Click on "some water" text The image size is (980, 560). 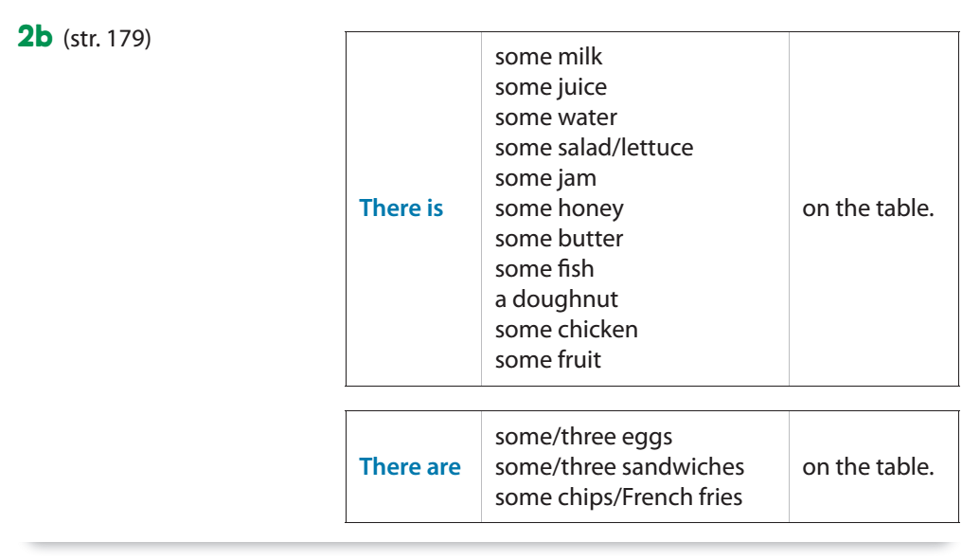point(556,117)
